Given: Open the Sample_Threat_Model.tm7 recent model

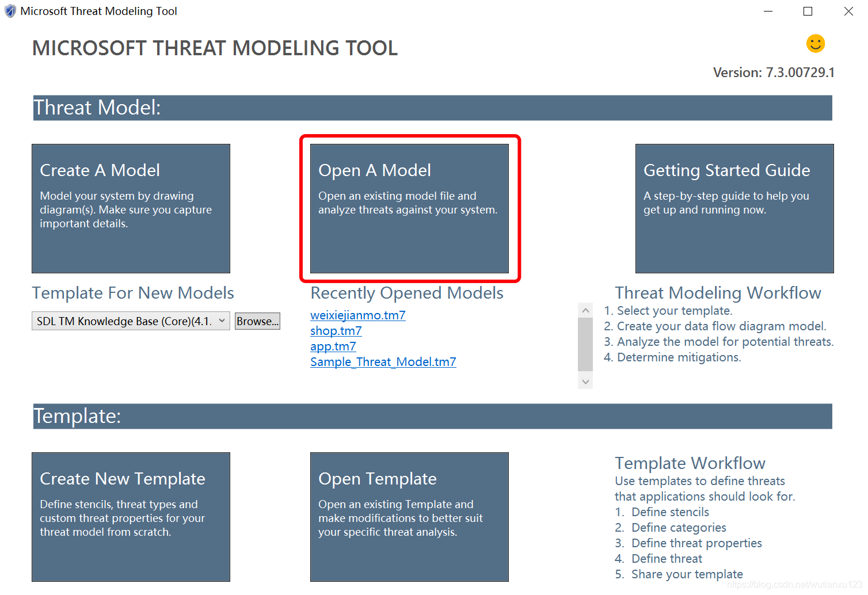Looking at the screenshot, I should [383, 362].
